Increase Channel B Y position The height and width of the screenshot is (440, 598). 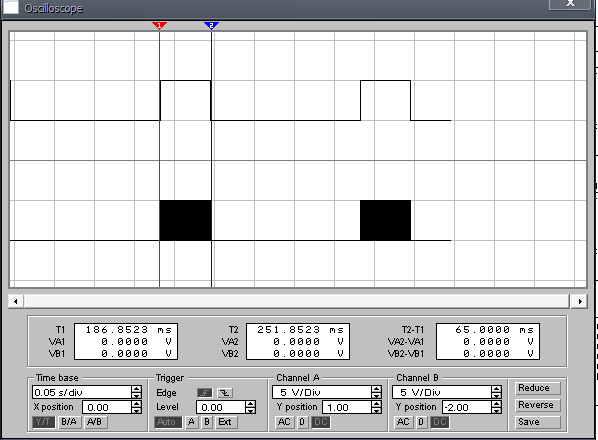pyautogui.click(x=496, y=404)
